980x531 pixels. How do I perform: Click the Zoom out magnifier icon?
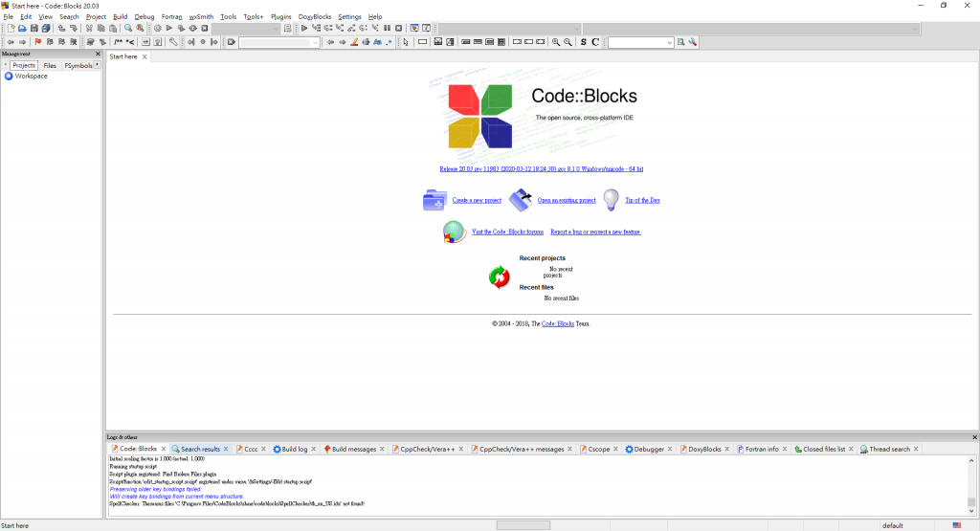point(568,42)
